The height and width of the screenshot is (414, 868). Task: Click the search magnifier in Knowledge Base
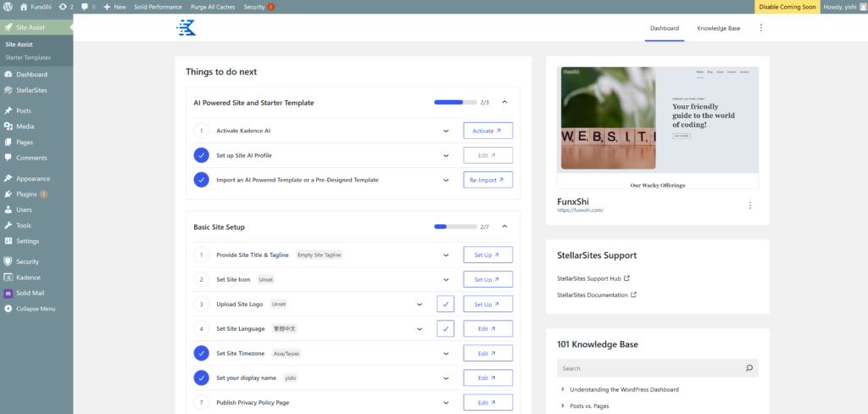pyautogui.click(x=748, y=368)
